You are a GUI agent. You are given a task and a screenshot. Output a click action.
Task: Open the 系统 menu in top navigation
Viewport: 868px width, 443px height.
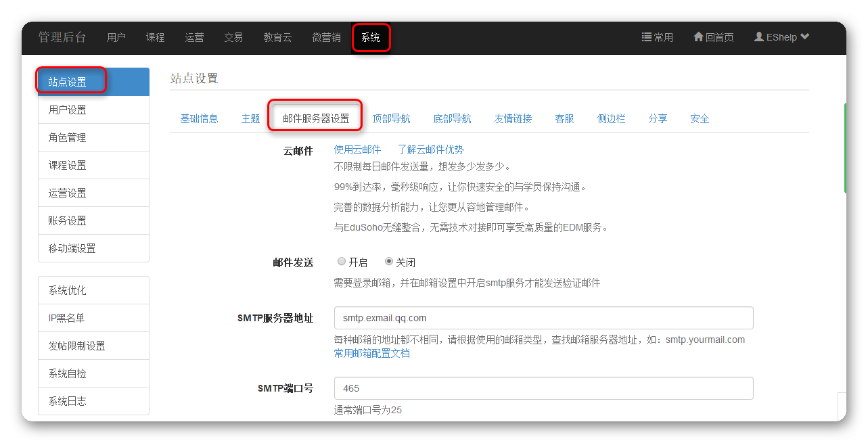(371, 38)
